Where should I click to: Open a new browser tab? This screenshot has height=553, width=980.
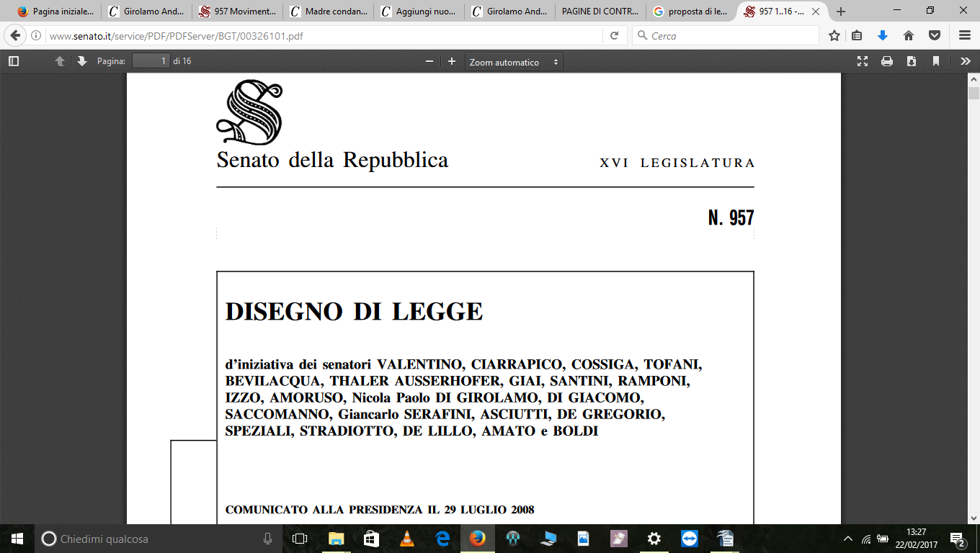coord(840,12)
